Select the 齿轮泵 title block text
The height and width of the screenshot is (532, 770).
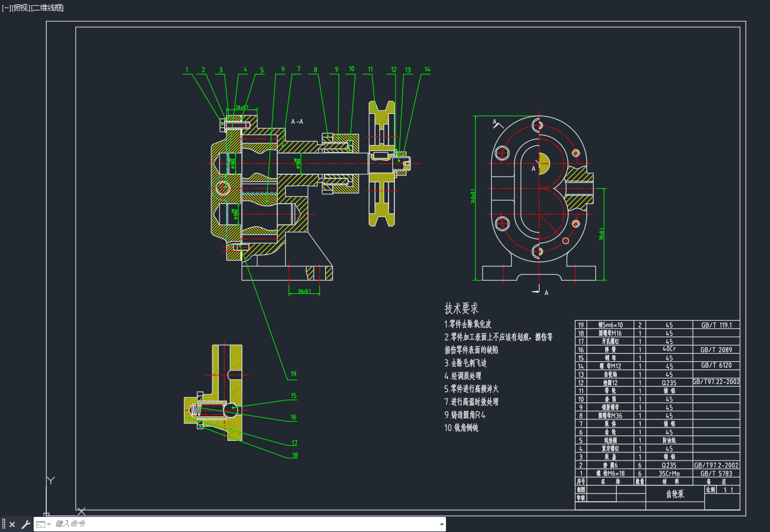click(675, 494)
